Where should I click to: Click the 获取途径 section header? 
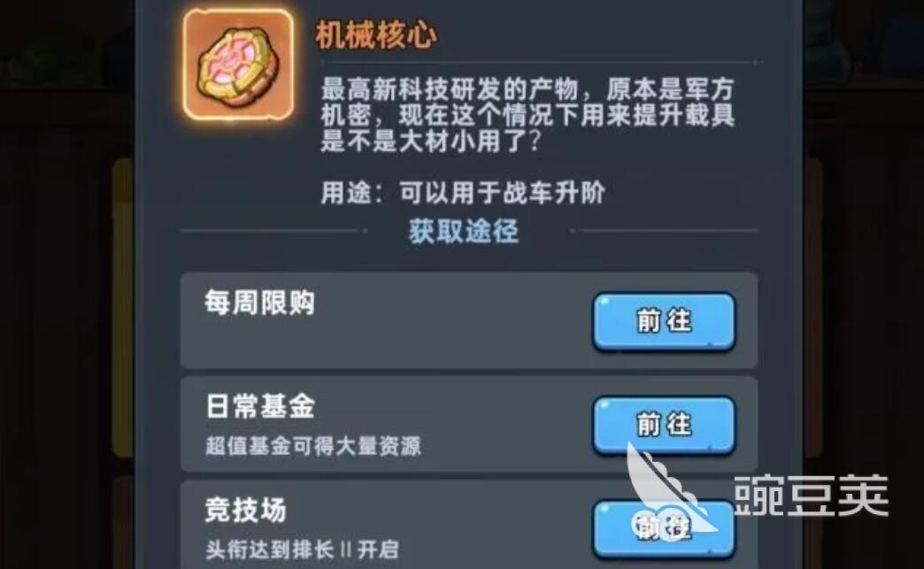pyautogui.click(x=464, y=231)
